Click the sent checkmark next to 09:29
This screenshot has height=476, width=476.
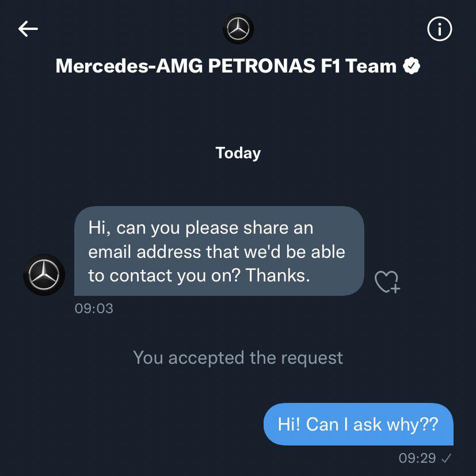pyautogui.click(x=445, y=458)
